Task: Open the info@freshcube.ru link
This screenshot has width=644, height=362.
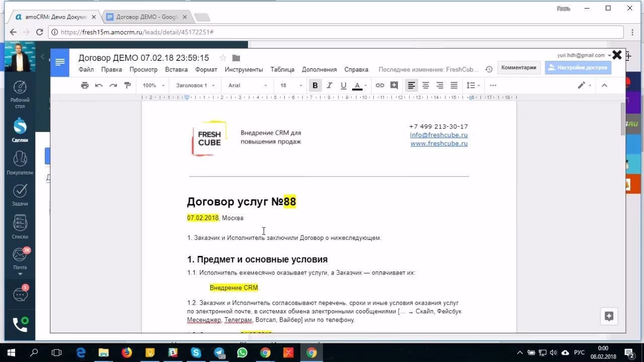Action: (x=439, y=135)
